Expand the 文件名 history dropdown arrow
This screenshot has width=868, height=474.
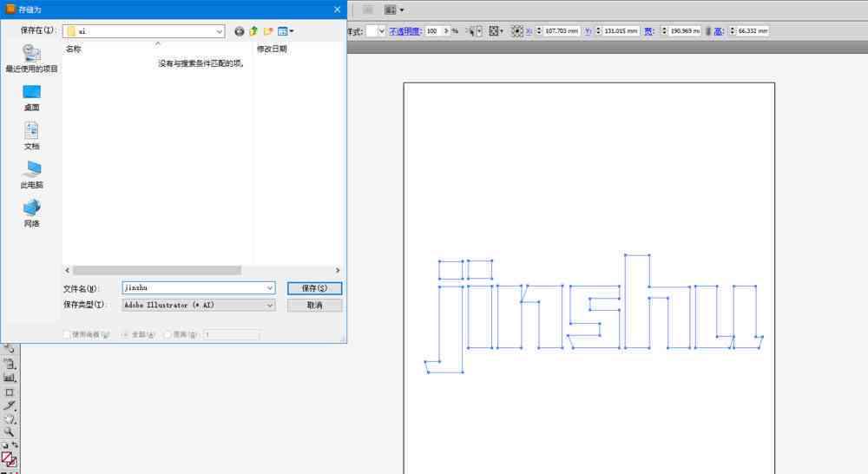[x=270, y=288]
